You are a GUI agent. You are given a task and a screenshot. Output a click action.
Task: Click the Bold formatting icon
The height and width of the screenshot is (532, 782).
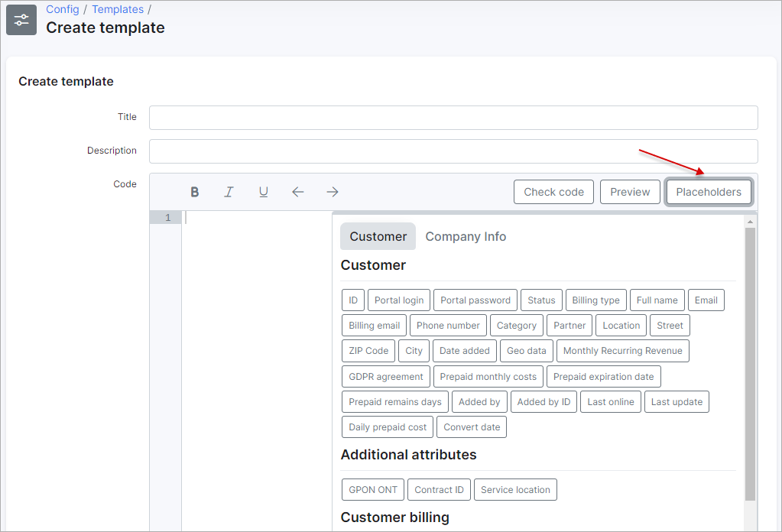pyautogui.click(x=195, y=192)
